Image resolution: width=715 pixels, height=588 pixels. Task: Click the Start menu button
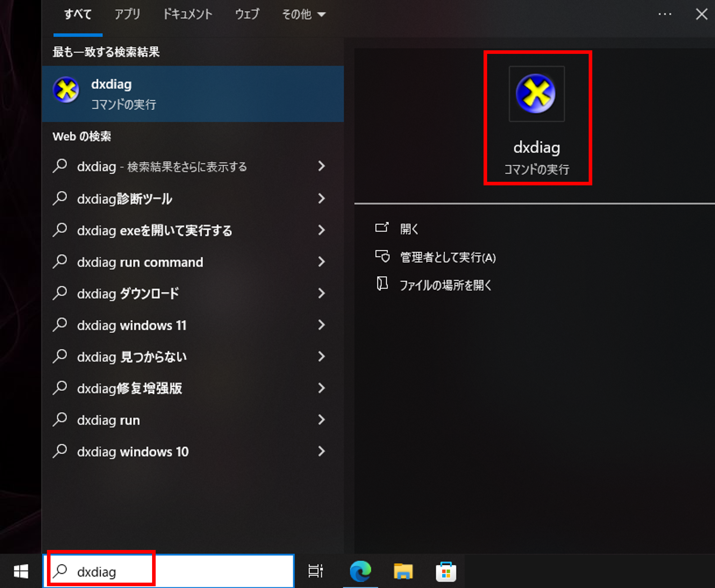(21, 571)
